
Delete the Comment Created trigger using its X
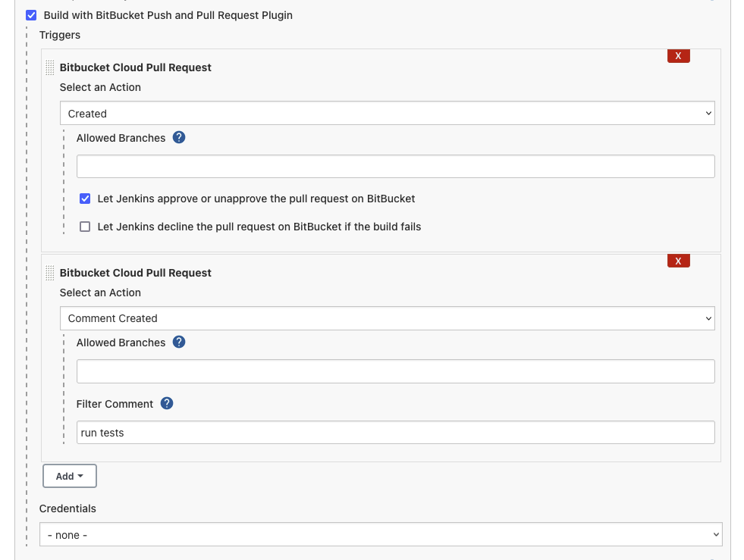click(x=678, y=261)
